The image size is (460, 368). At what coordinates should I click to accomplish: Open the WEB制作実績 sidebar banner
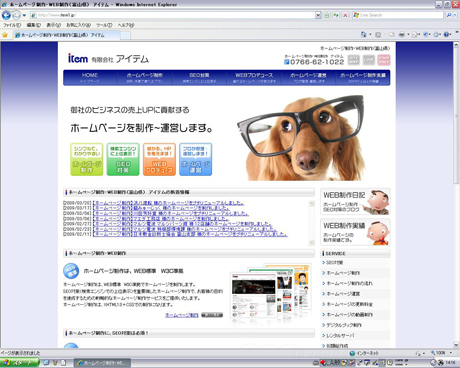[x=355, y=232]
